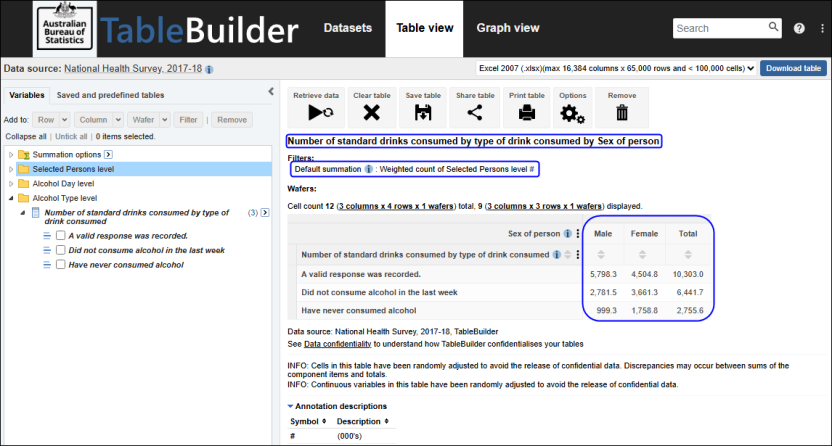The height and width of the screenshot is (446, 832).
Task: Collapse the Number of standard drinks variable
Action: coord(23,213)
